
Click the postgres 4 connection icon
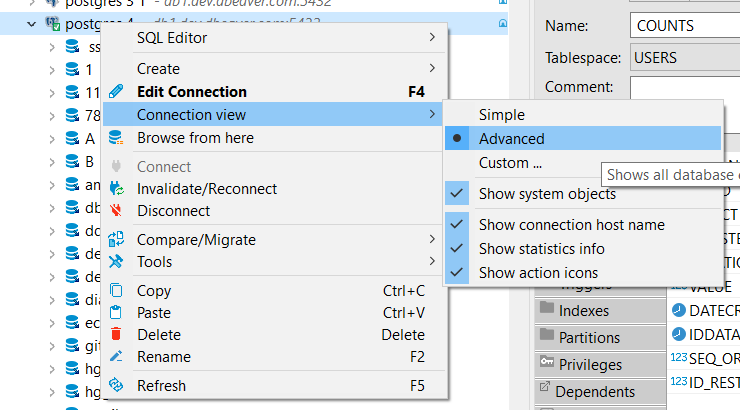[x=52, y=23]
